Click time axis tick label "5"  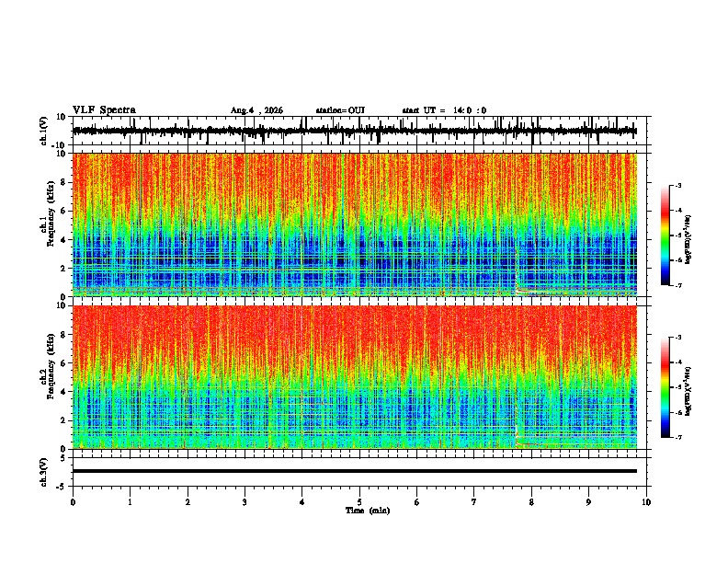tap(359, 502)
